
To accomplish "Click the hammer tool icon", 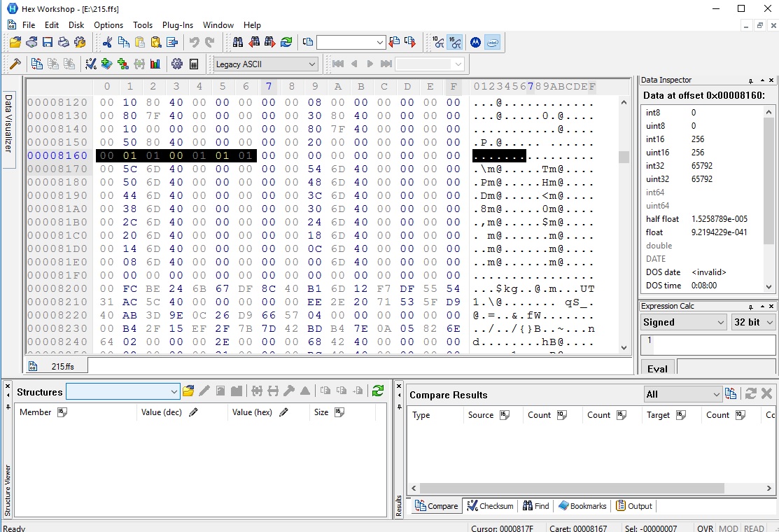I will [15, 64].
